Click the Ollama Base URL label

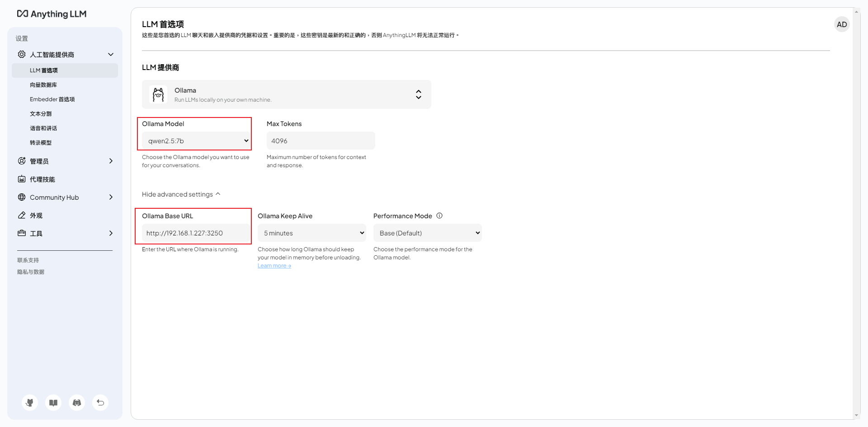coord(168,216)
